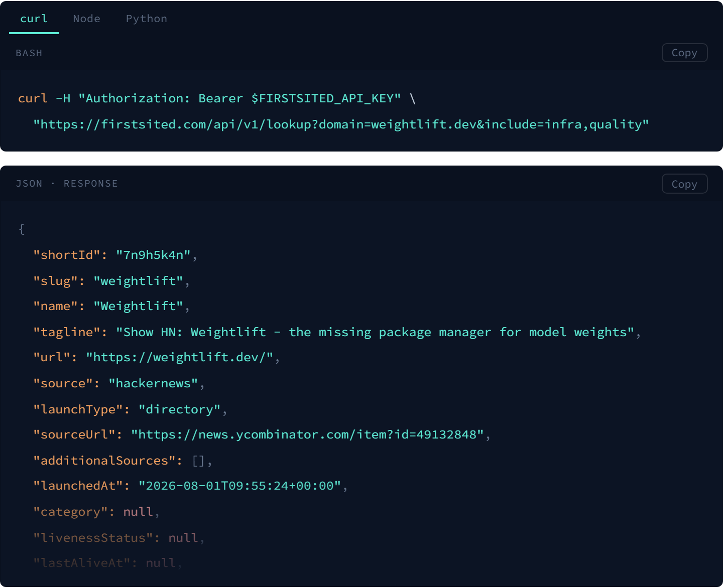Click the curl Authorization header line
The width and height of the screenshot is (723, 588).
pos(217,98)
